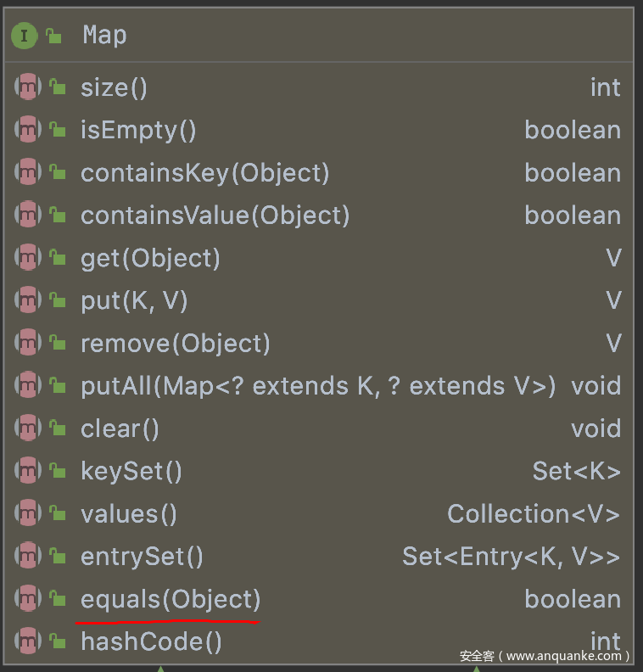
Task: Click the method icon beside get(Object)
Action: point(28,257)
